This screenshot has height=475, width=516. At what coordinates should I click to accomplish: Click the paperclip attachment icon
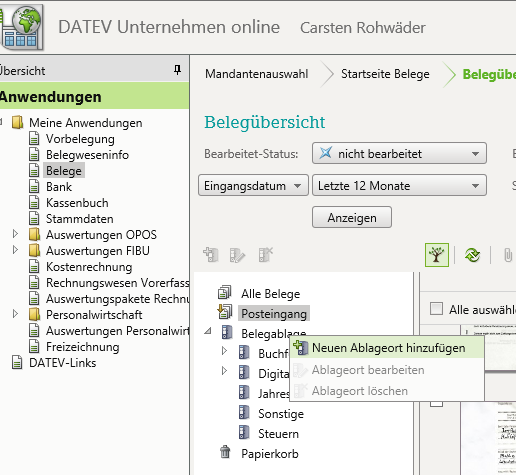click(x=507, y=256)
